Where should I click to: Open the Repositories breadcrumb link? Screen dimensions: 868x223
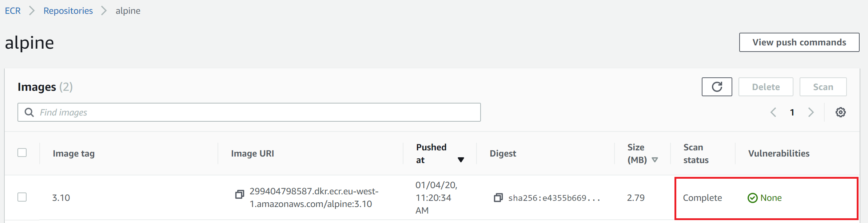click(68, 11)
